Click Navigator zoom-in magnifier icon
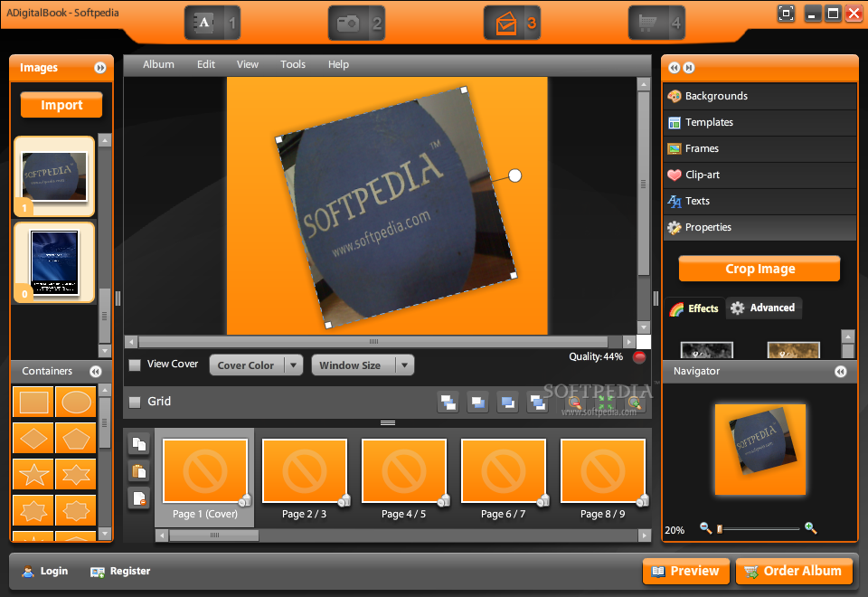 point(810,527)
